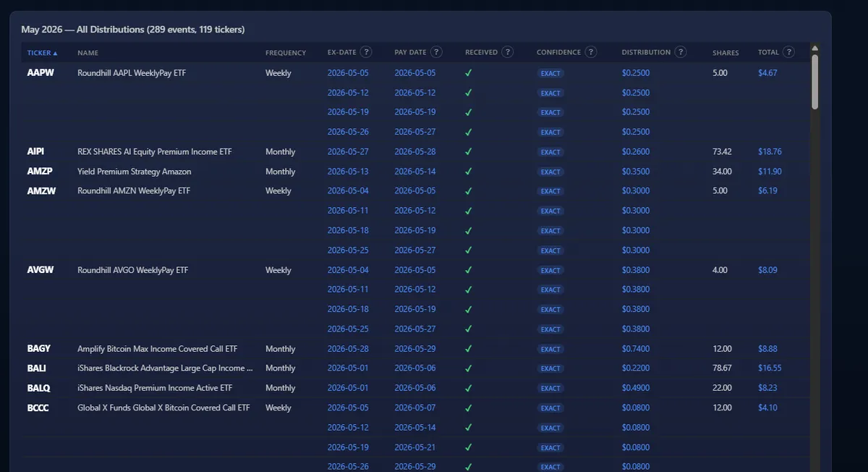Click the BALQ total $8.23
The image size is (868, 472).
[x=767, y=388]
